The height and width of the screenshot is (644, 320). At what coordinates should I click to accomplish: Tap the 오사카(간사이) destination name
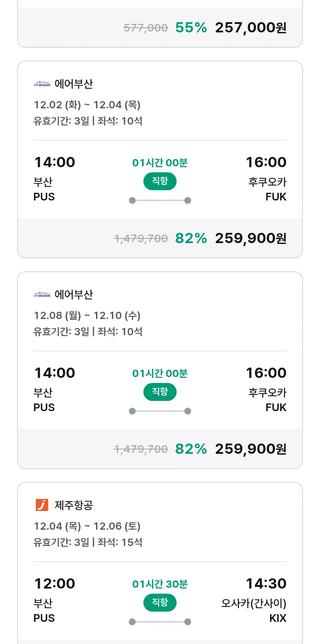point(254,603)
